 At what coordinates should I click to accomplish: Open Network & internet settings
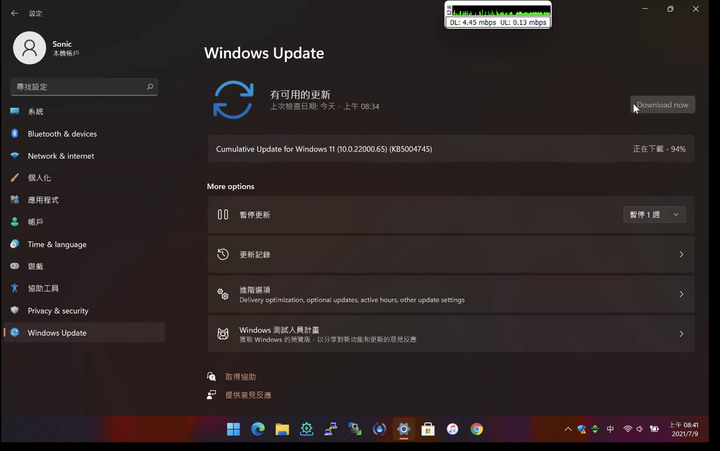(x=84, y=156)
